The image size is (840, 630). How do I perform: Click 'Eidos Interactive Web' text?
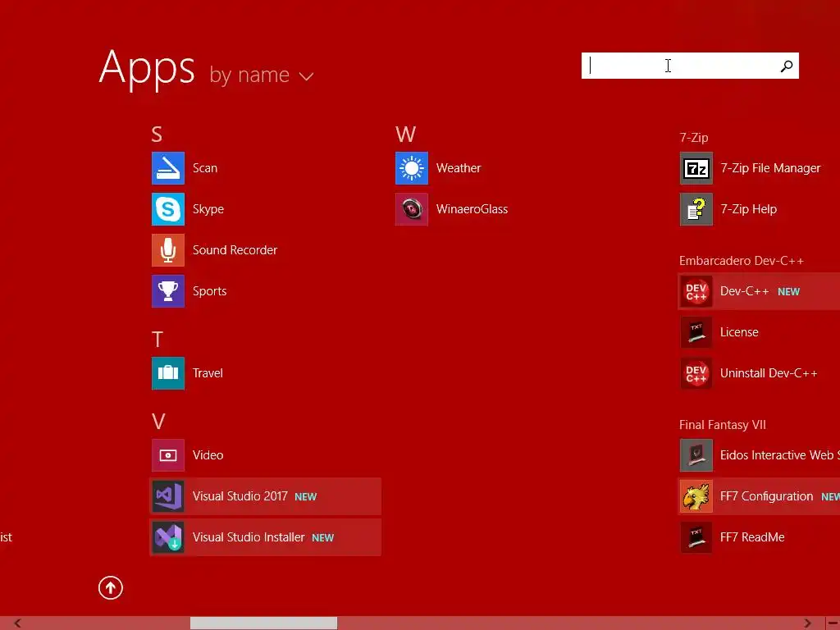777,455
